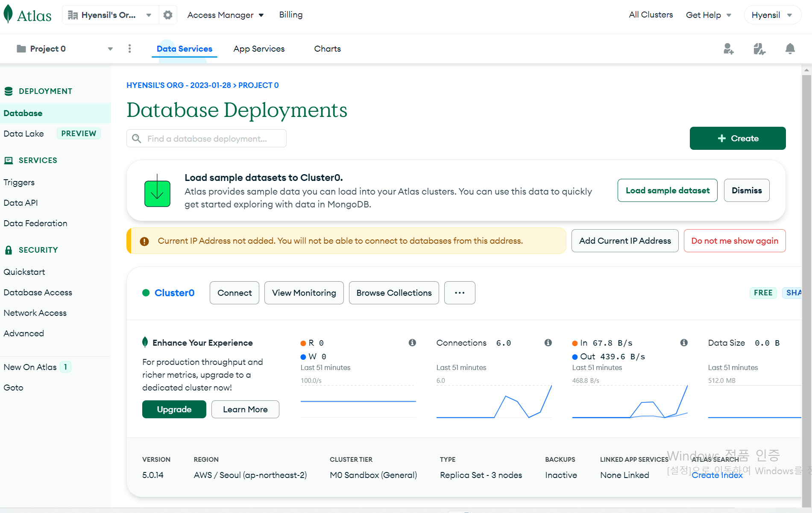Click the sample dataset download icon
This screenshot has width=812, height=513.
(157, 191)
